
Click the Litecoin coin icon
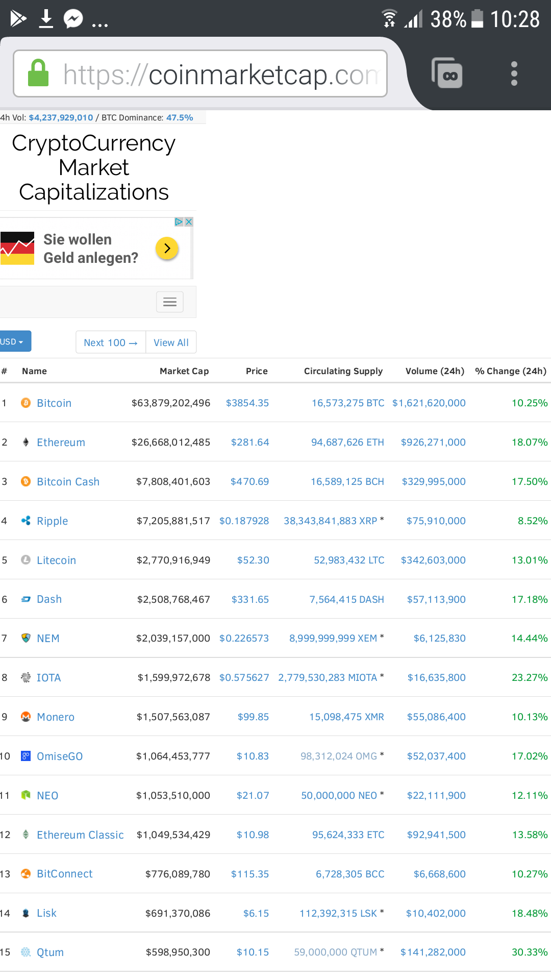point(26,560)
